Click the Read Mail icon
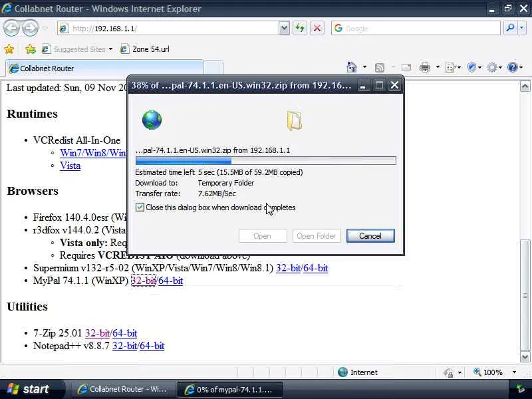The height and width of the screenshot is (399, 532). click(x=406, y=68)
